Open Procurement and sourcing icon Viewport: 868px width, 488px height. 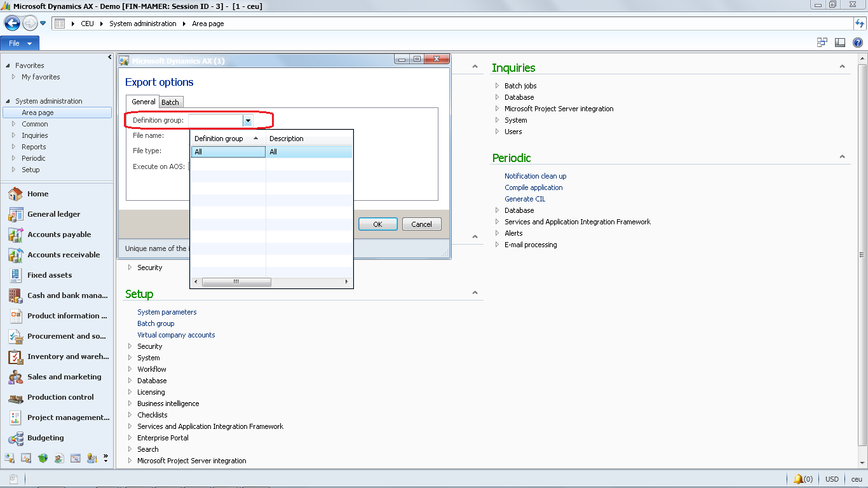click(x=15, y=336)
